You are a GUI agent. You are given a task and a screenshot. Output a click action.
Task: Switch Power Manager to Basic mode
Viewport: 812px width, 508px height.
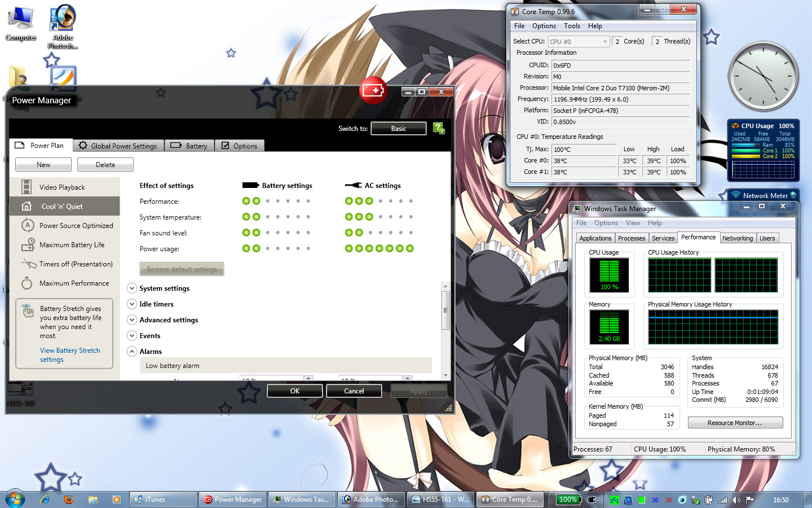399,129
